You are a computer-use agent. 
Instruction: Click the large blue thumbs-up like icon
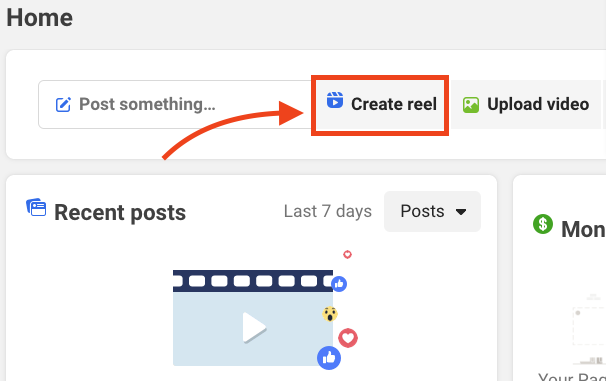pos(329,358)
